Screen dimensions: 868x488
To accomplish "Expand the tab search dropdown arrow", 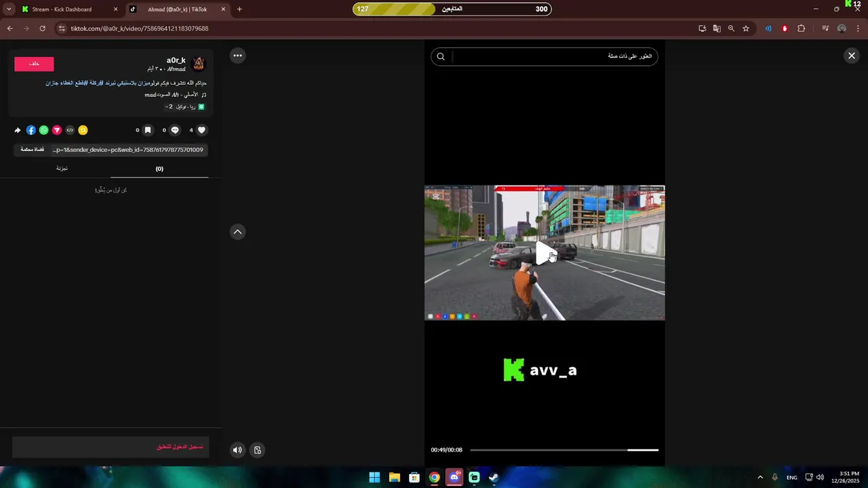I will 9,9.
